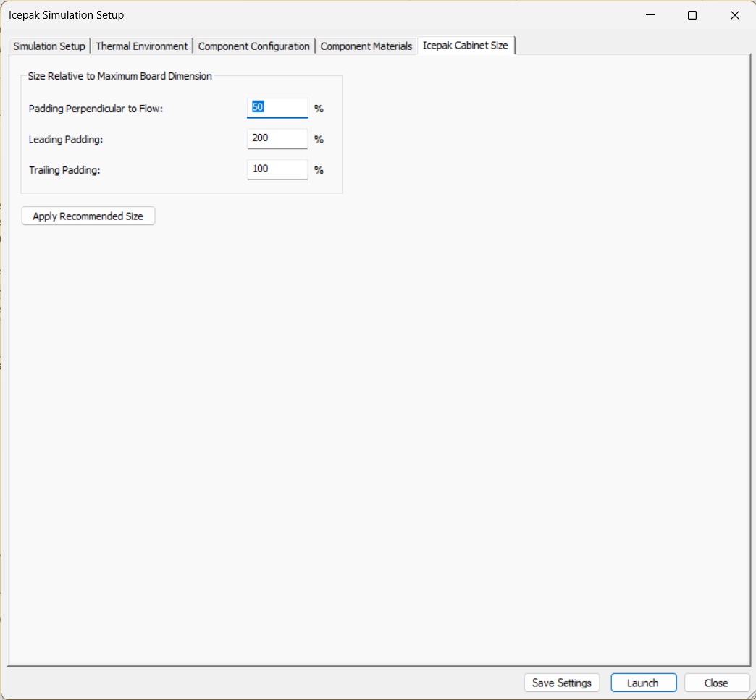
Task: Click the 'Icepak Simulation Setup' window title
Action: (x=66, y=15)
